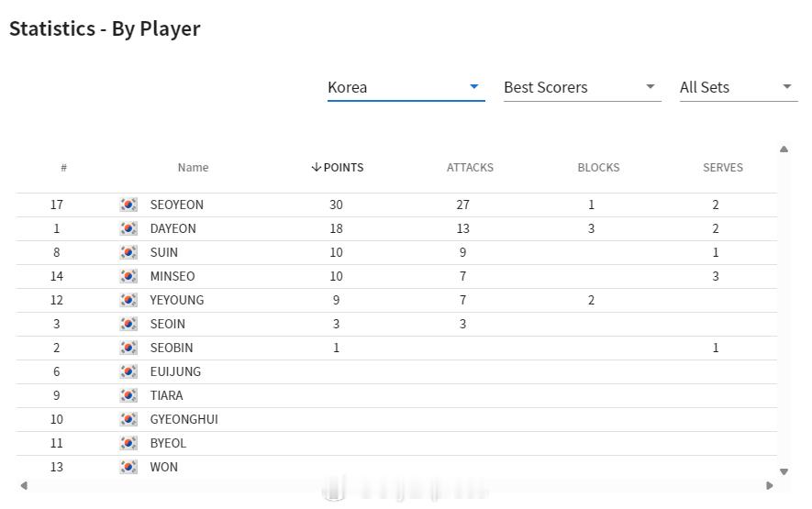Click the flag icon in TIARA's row
Screen dimensions: 812x509
pyautogui.click(x=128, y=395)
